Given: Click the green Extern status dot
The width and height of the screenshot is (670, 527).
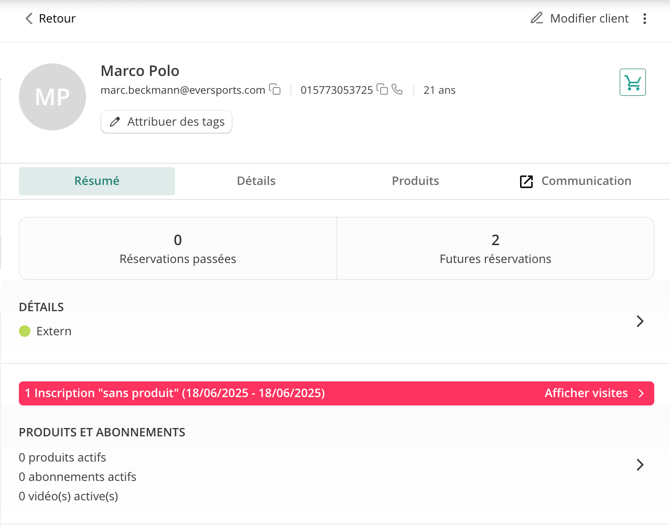Looking at the screenshot, I should pos(25,331).
